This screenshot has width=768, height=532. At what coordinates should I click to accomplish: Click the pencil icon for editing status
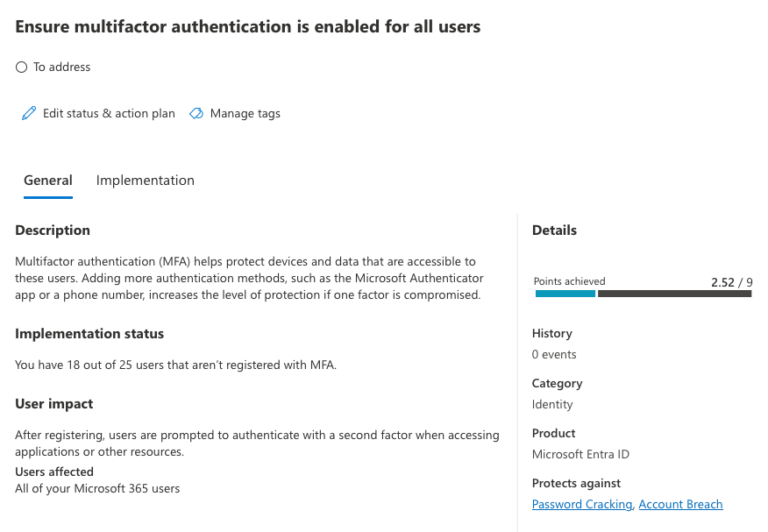tap(29, 114)
